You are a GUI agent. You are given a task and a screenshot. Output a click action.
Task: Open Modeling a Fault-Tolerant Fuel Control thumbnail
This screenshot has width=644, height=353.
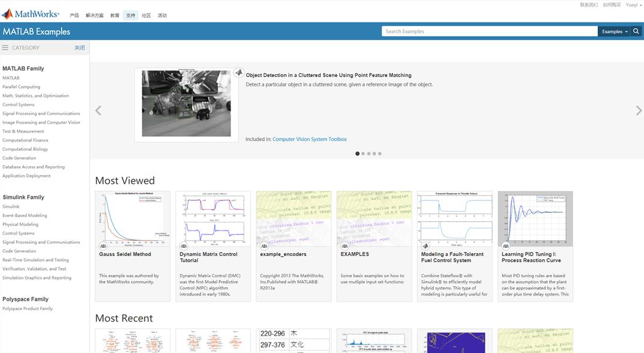click(x=455, y=219)
